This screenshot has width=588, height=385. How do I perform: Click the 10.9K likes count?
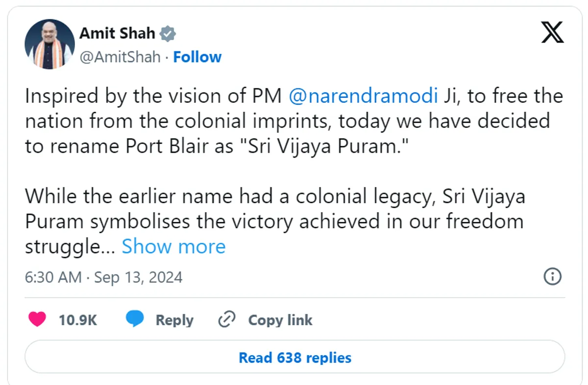tap(78, 320)
